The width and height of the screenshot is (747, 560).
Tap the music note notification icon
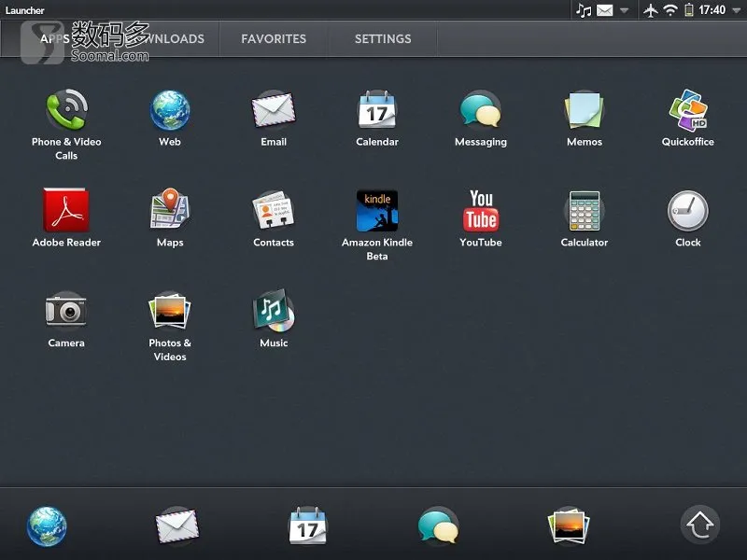pyautogui.click(x=584, y=10)
